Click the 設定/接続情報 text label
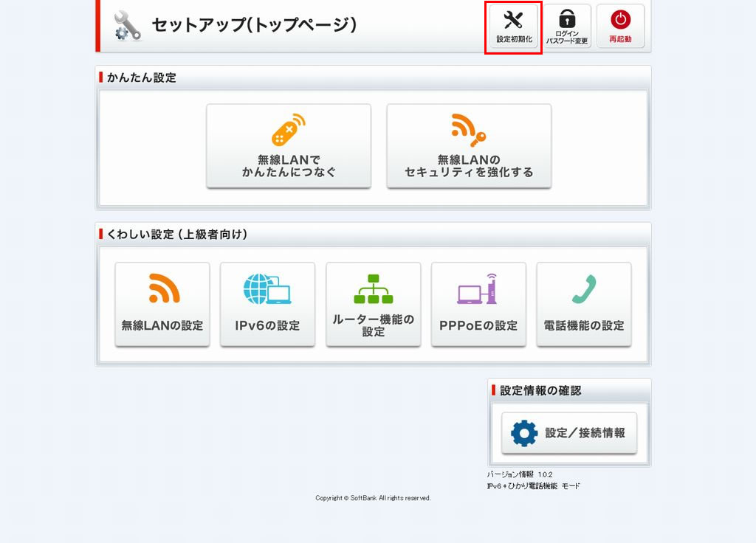Viewport: 756px width, 543px height. point(585,433)
